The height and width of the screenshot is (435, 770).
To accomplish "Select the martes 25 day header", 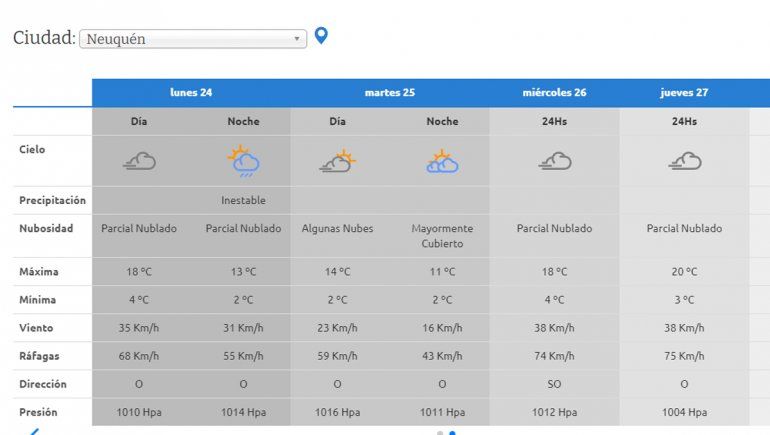I will coord(390,93).
